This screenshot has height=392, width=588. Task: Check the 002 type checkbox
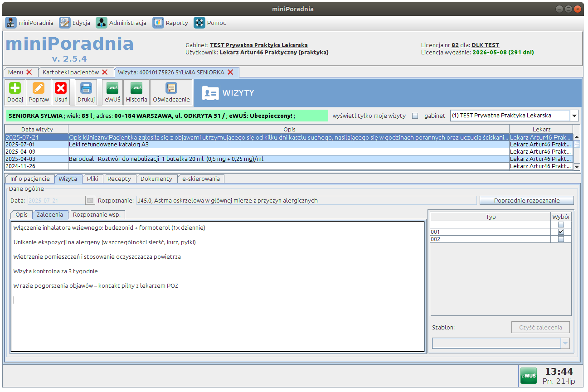click(561, 239)
